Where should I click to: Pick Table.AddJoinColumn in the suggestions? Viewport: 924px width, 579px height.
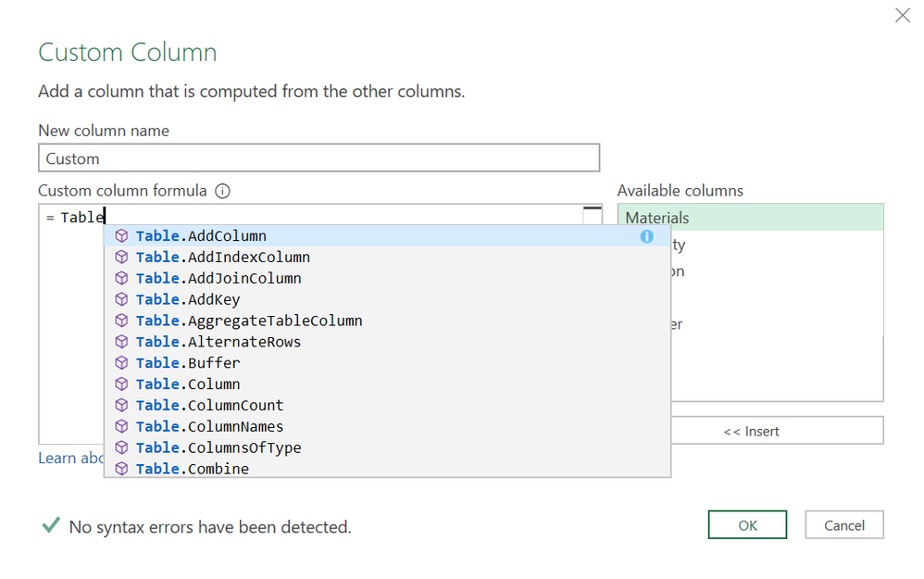[x=387, y=278]
